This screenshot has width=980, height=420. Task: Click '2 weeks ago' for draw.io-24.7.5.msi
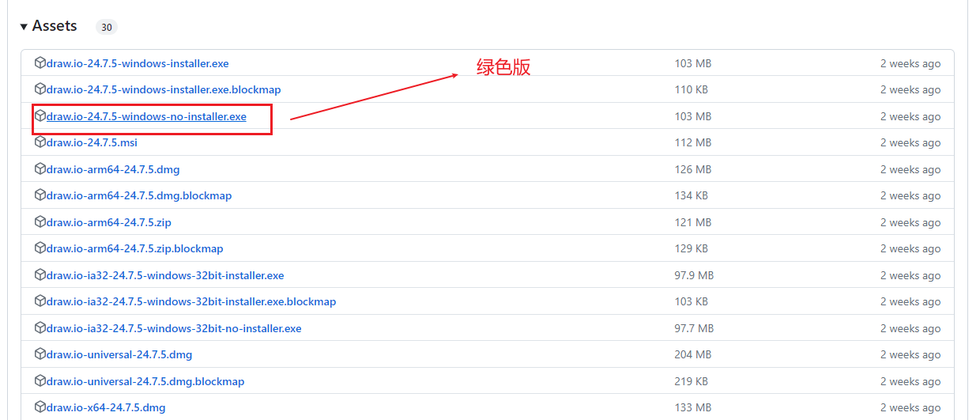click(910, 142)
